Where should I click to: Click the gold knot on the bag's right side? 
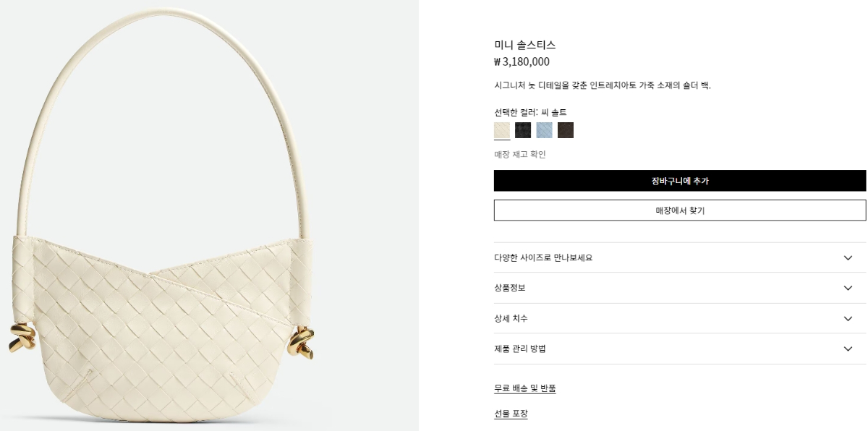coord(302,343)
